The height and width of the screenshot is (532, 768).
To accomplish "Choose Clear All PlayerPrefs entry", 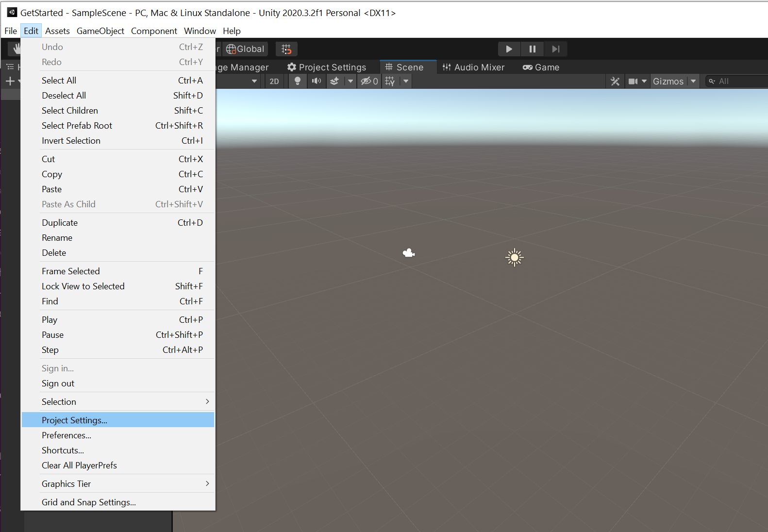I will (x=118, y=465).
